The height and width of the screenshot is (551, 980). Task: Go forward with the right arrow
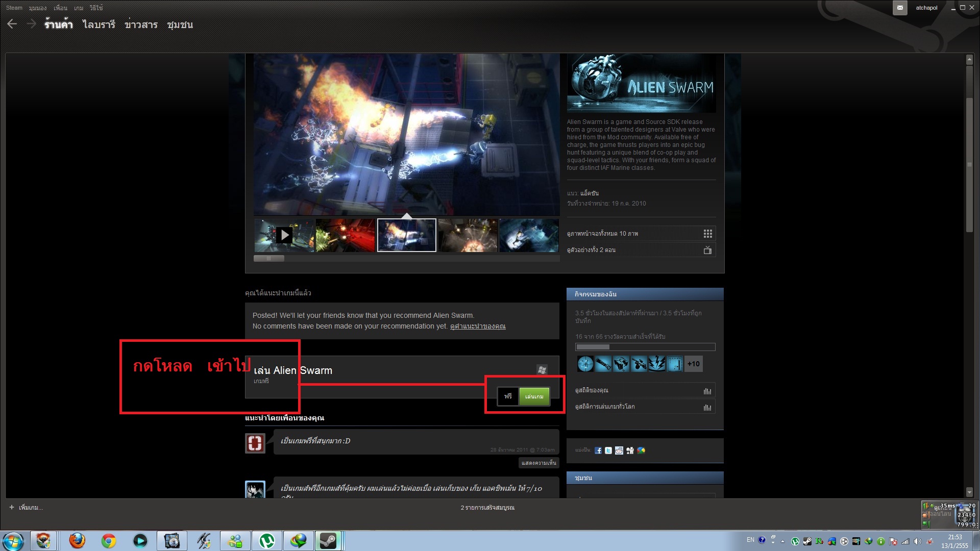(31, 24)
